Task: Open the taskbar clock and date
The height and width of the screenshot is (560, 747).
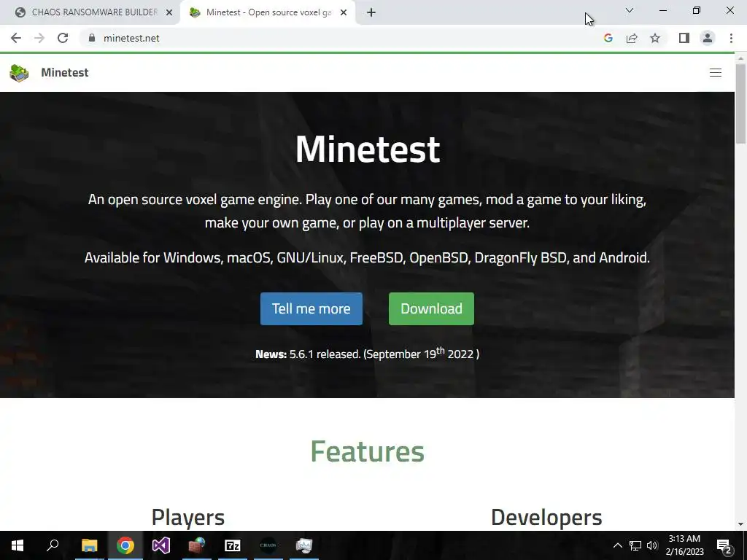Action: click(684, 545)
